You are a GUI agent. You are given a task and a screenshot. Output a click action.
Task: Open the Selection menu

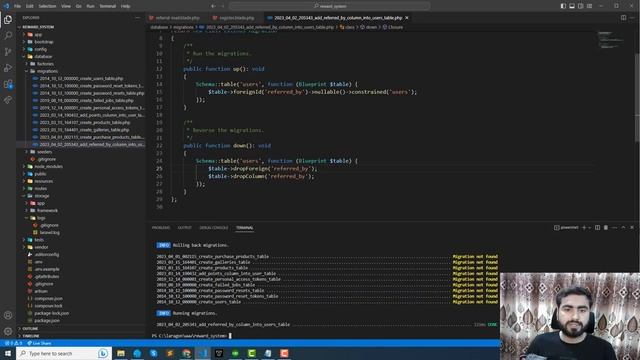pyautogui.click(x=47, y=6)
